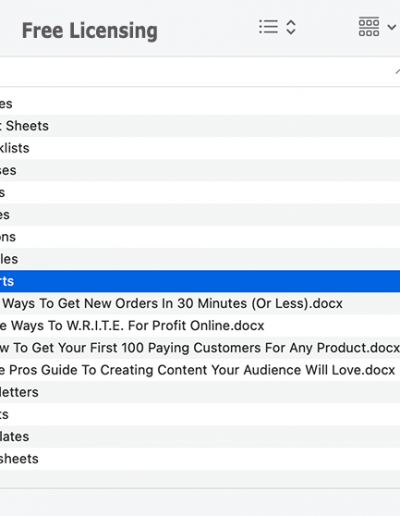
Task: Click the column header bar
Action: click(200, 72)
